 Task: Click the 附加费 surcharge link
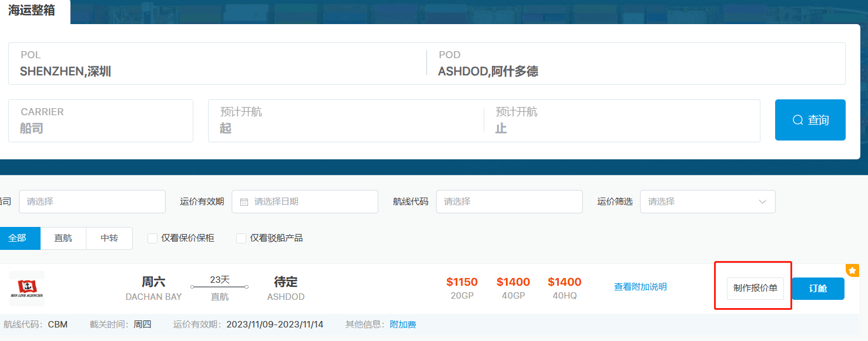click(x=403, y=325)
